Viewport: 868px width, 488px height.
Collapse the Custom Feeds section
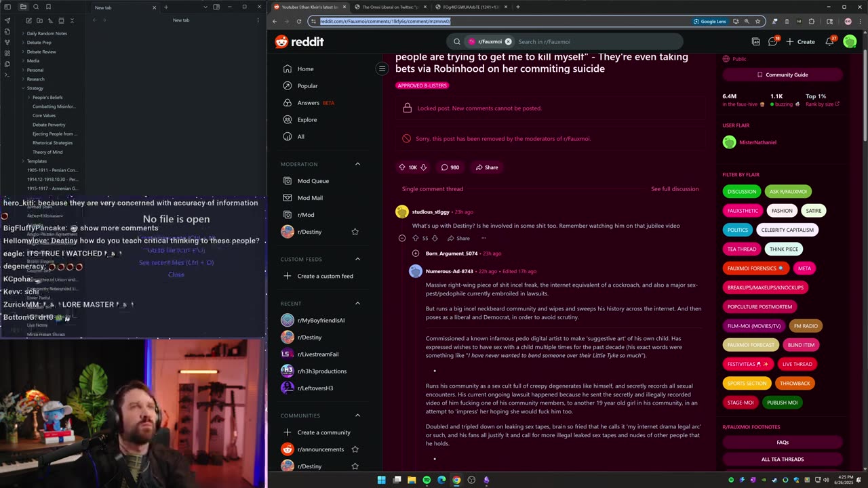(x=357, y=259)
